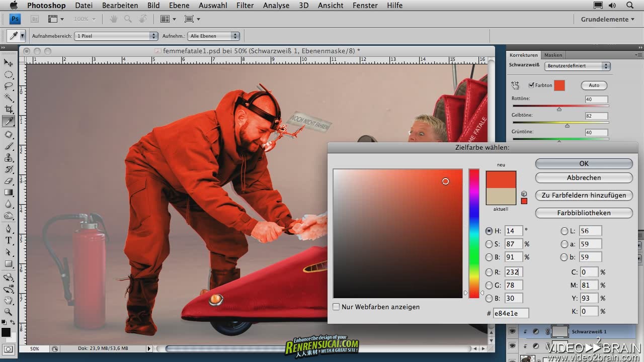Select the Type tool
Screen dimensions: 644x362
[x=9, y=240]
